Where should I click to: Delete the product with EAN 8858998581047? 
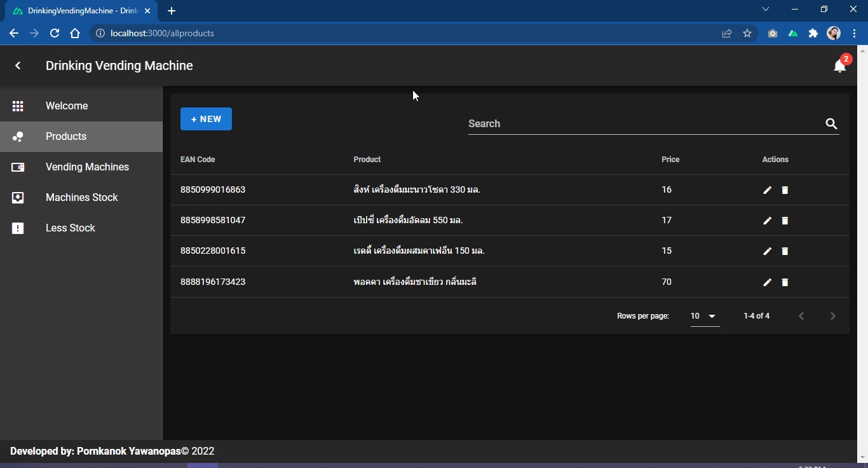785,221
